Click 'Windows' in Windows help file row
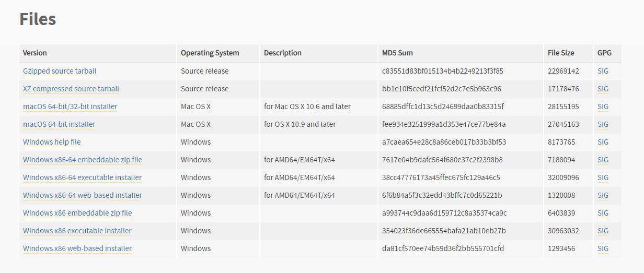This screenshot has width=644, height=273. click(196, 142)
